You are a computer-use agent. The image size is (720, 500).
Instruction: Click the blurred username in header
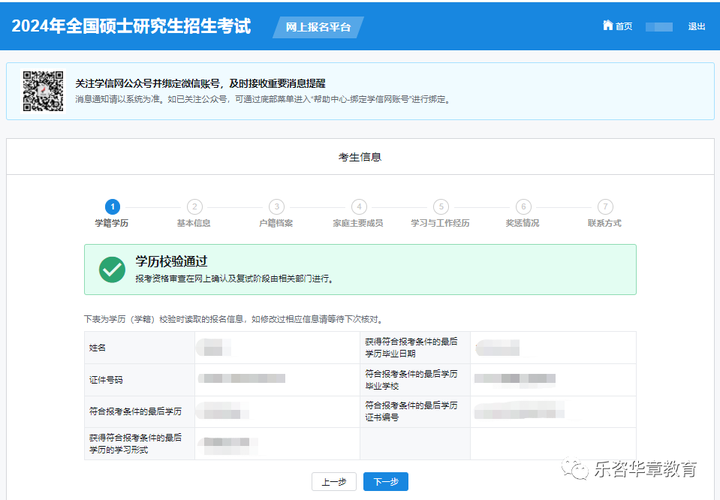[x=659, y=26]
